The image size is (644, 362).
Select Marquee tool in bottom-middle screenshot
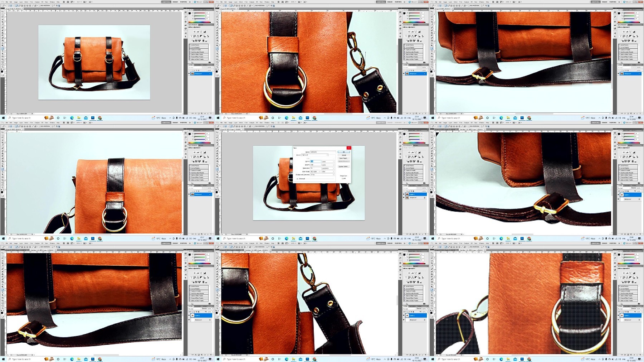217,256
